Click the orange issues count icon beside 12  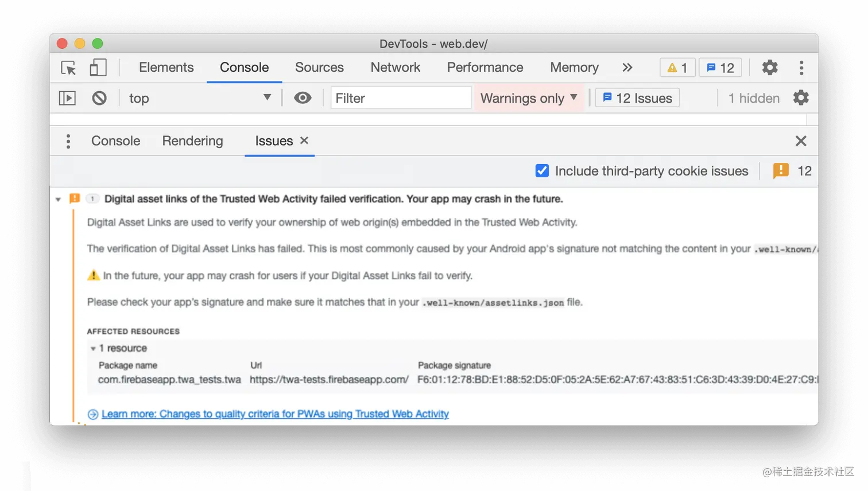coord(781,171)
